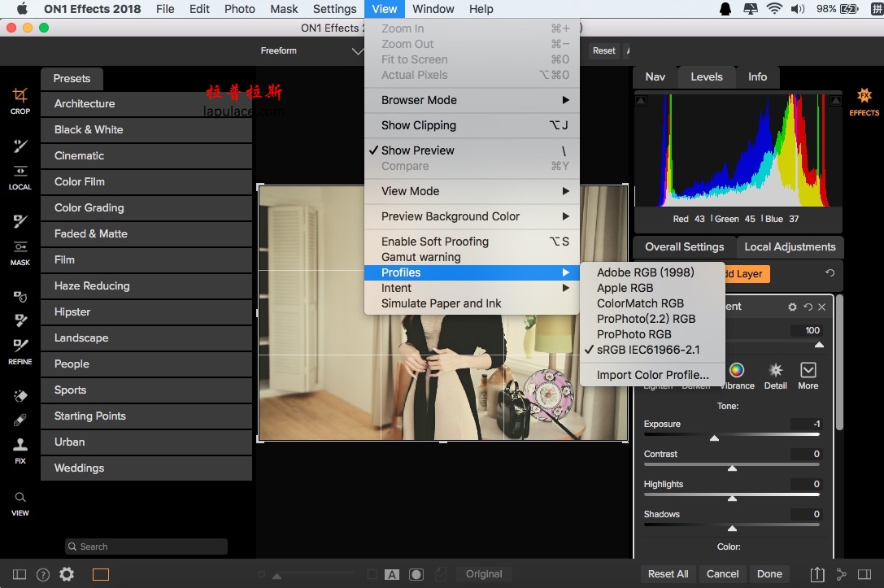
Task: Toggle the left panel icon in bottom bar
Action: tap(20, 574)
